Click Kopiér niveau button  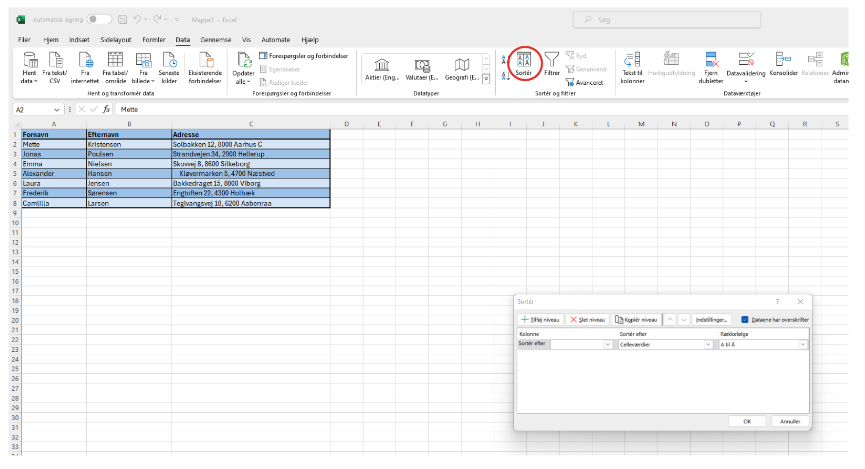[x=636, y=319]
